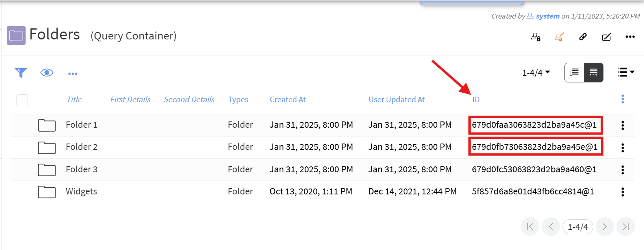Sort by the Created At column header

point(287,100)
